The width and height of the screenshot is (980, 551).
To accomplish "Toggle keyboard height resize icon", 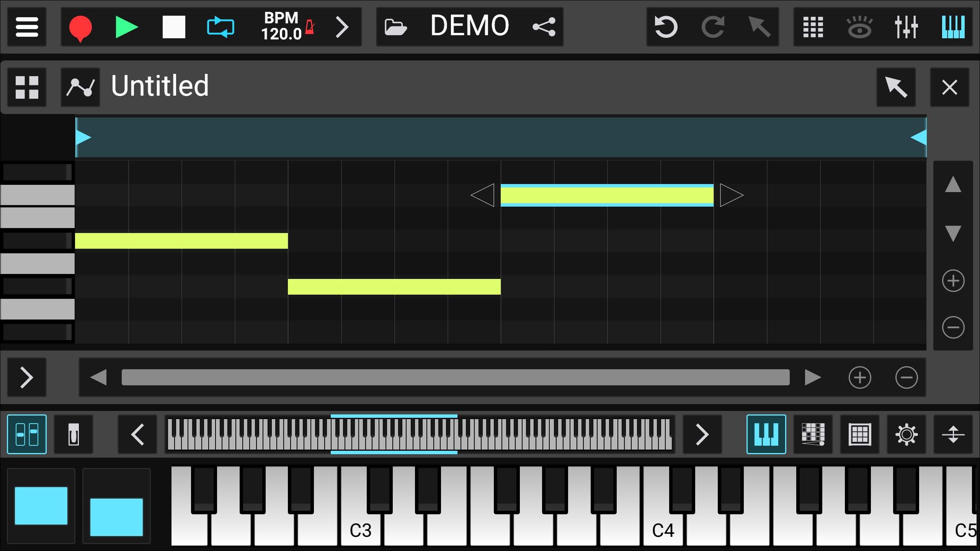I will pyautogui.click(x=953, y=434).
